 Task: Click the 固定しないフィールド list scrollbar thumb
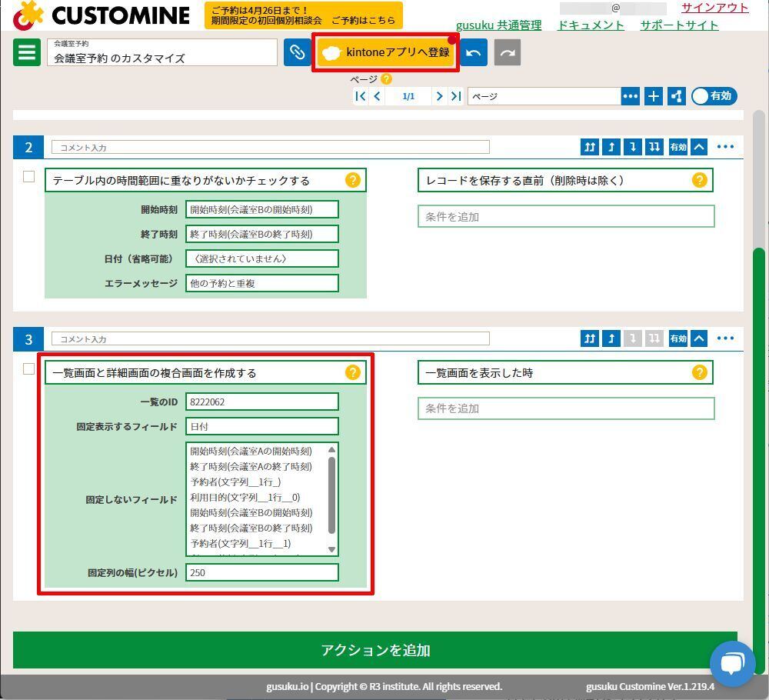tap(331, 495)
